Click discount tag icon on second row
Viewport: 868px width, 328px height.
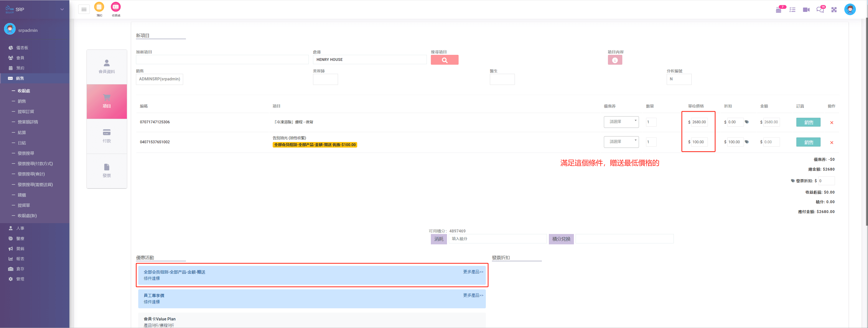[747, 142]
